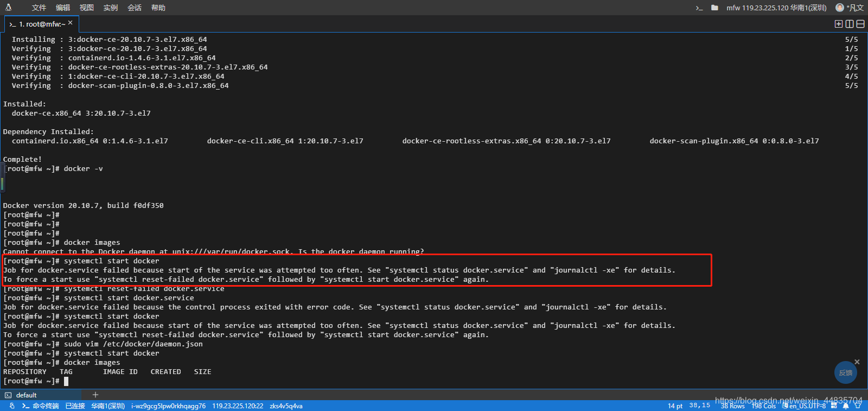
Task: Open the file manager folder icon
Action: 714,8
